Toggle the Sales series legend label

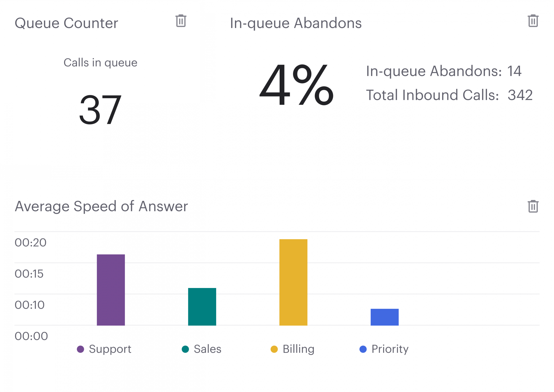[208, 349]
